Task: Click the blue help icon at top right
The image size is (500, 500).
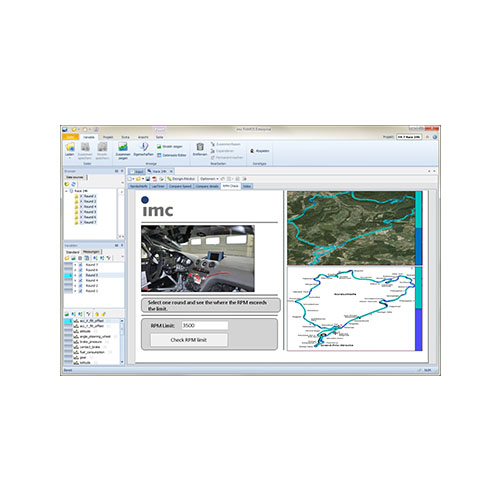Action: 435,137
